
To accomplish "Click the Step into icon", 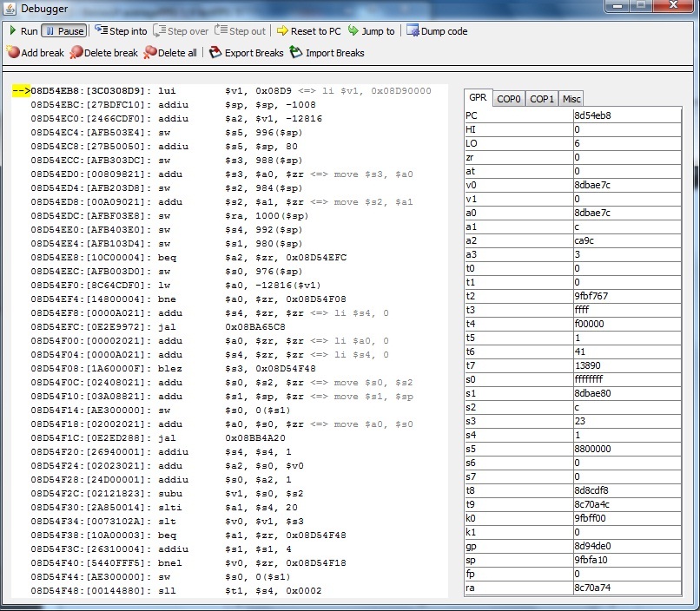I will coord(102,31).
